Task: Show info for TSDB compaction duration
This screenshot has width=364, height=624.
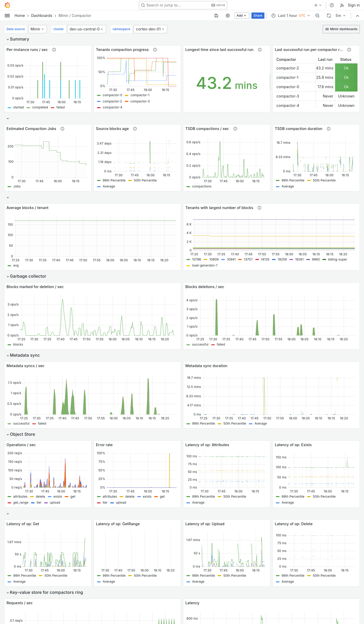Action: click(x=329, y=129)
